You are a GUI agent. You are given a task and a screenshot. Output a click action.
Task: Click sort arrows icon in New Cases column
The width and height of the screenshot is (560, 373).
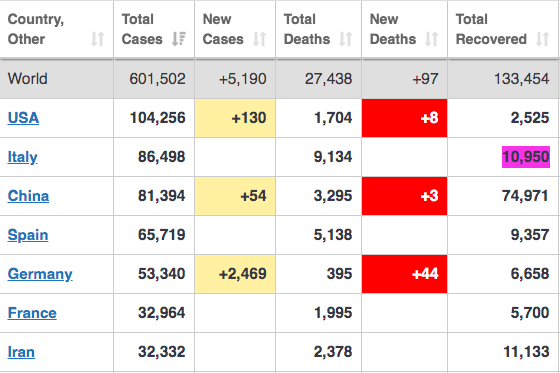[259, 39]
